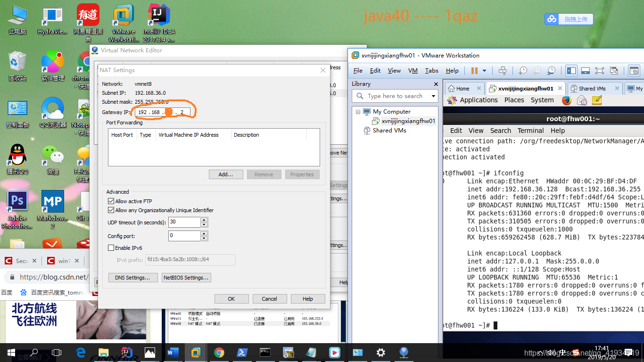The width and height of the screenshot is (644, 362).
Task: Close the NAT Settings dialog
Action: coord(323,70)
